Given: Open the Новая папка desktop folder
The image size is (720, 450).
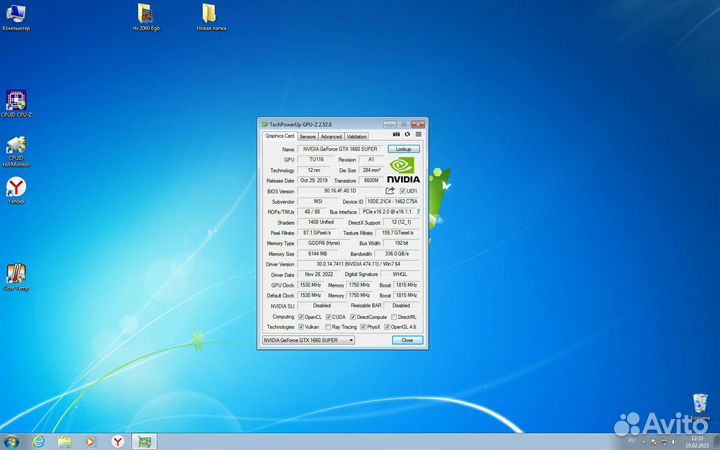Looking at the screenshot, I should pyautogui.click(x=211, y=17).
